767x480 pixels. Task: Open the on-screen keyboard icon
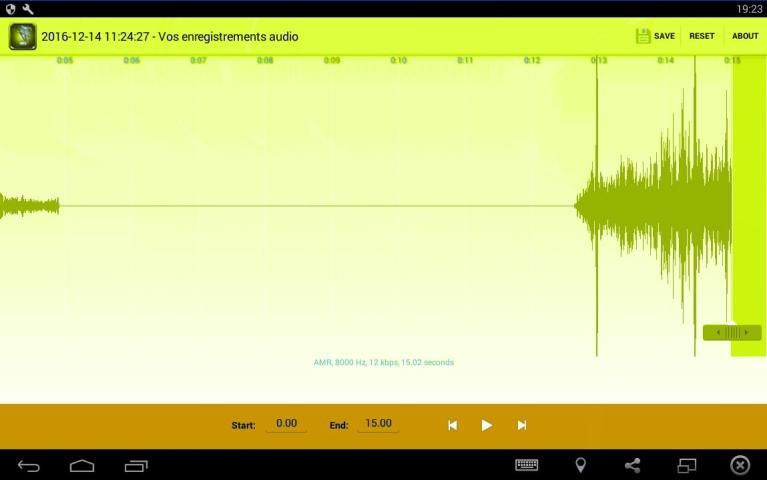pyautogui.click(x=526, y=465)
